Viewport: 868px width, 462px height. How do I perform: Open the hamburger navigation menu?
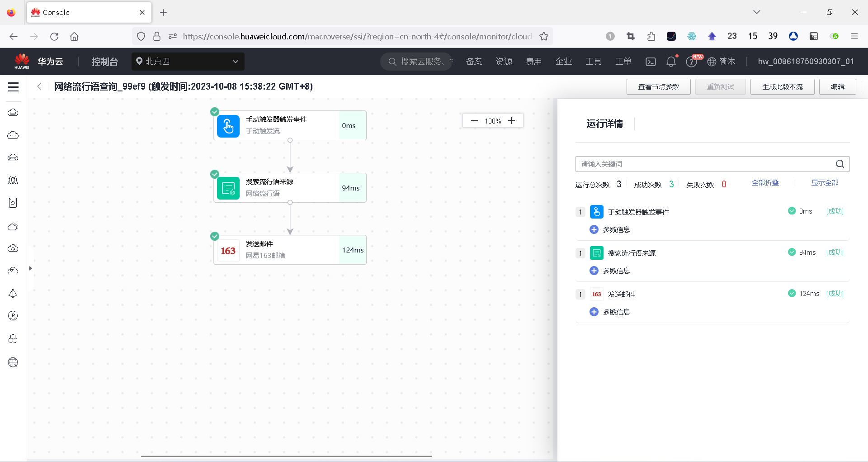13,86
